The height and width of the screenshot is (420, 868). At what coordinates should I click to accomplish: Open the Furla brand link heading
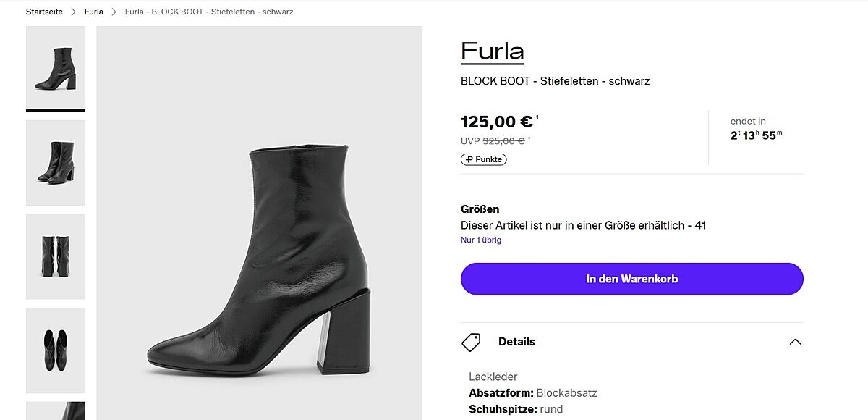tap(492, 51)
